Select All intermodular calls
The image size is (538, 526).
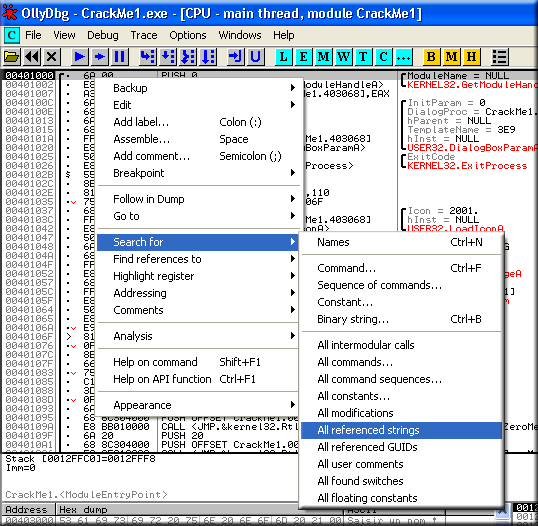401,345
